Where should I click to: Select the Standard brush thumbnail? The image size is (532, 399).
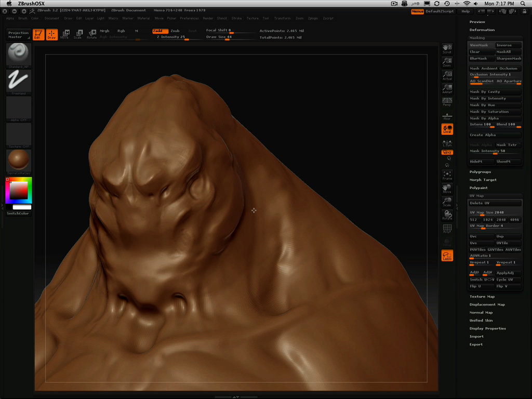(19, 54)
